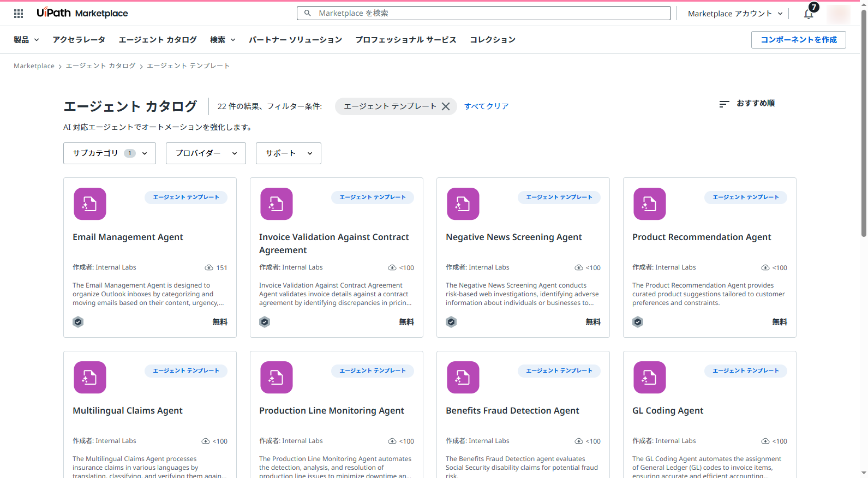868x478 pixels.
Task: Open the Multilingual Claims Agent title
Action: [x=128, y=410]
